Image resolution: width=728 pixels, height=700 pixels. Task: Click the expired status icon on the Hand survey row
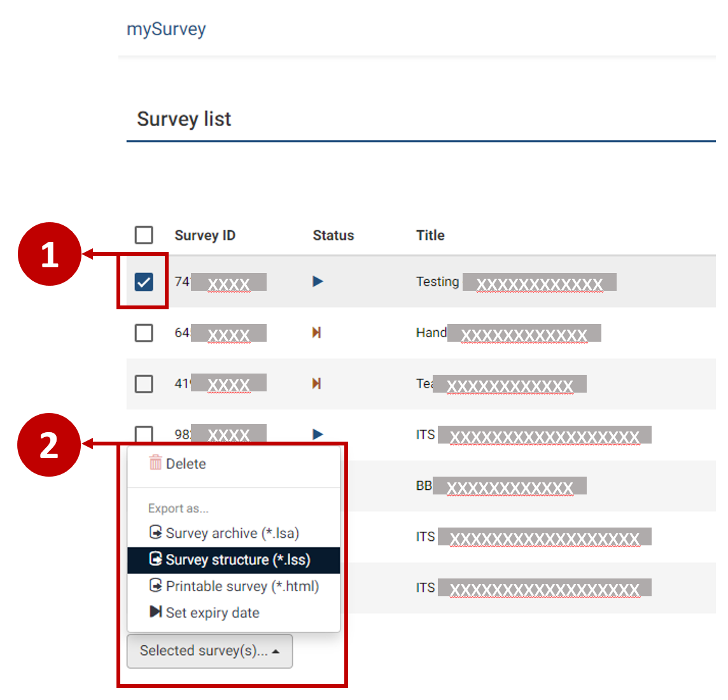pyautogui.click(x=318, y=332)
